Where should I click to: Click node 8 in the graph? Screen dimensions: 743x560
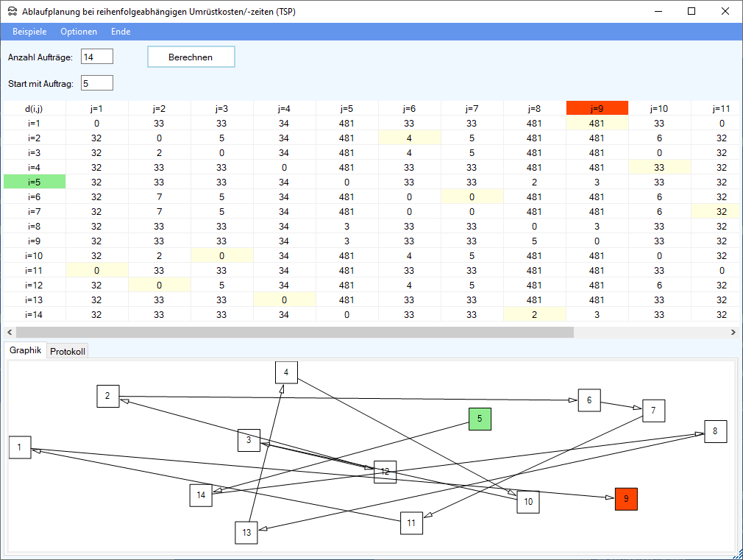pyautogui.click(x=715, y=431)
